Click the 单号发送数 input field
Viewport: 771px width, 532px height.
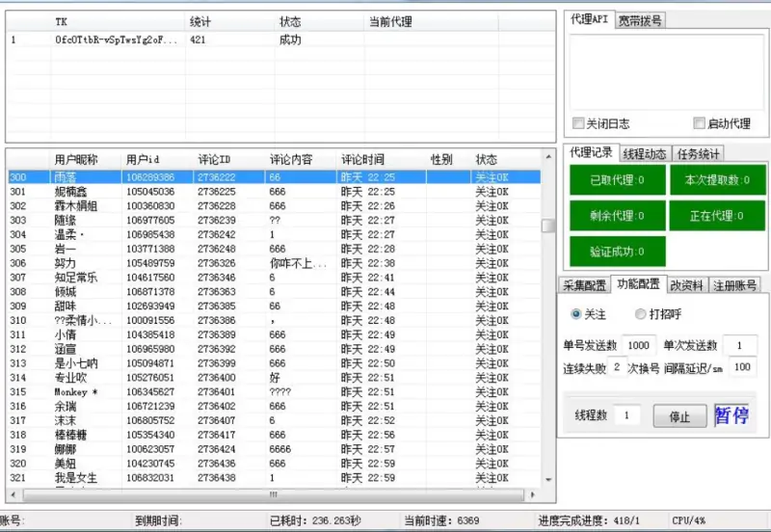click(637, 346)
